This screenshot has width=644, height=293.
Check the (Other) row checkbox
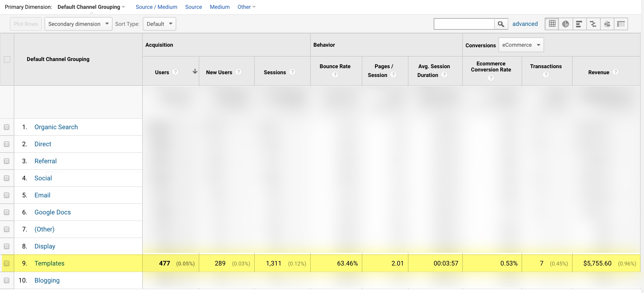click(7, 229)
